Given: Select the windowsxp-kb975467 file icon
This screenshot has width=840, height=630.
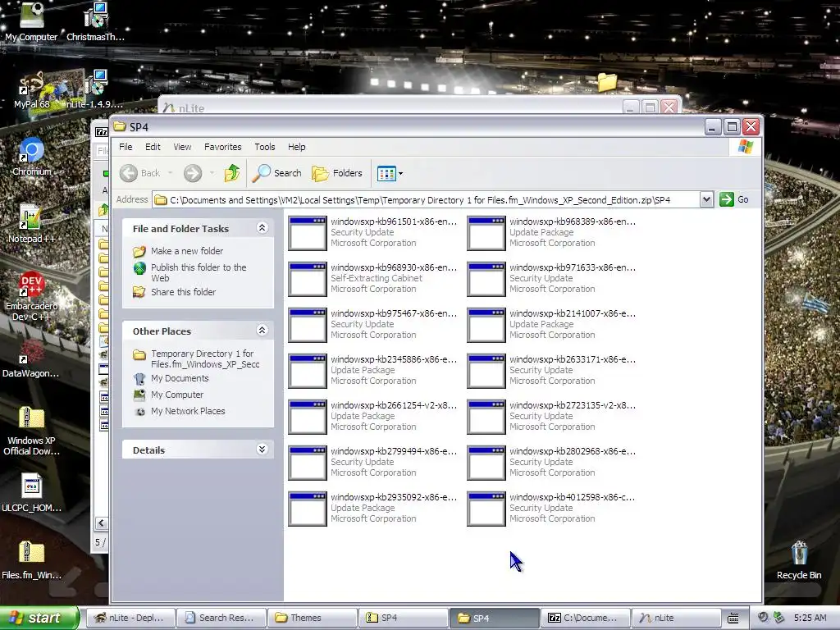Looking at the screenshot, I should point(308,325).
